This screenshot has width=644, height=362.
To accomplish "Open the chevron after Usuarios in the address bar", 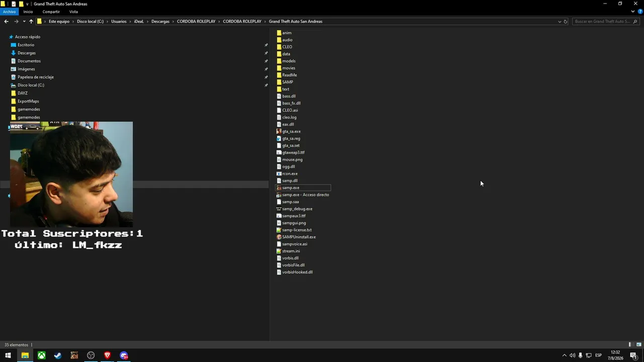I will tap(130, 22).
